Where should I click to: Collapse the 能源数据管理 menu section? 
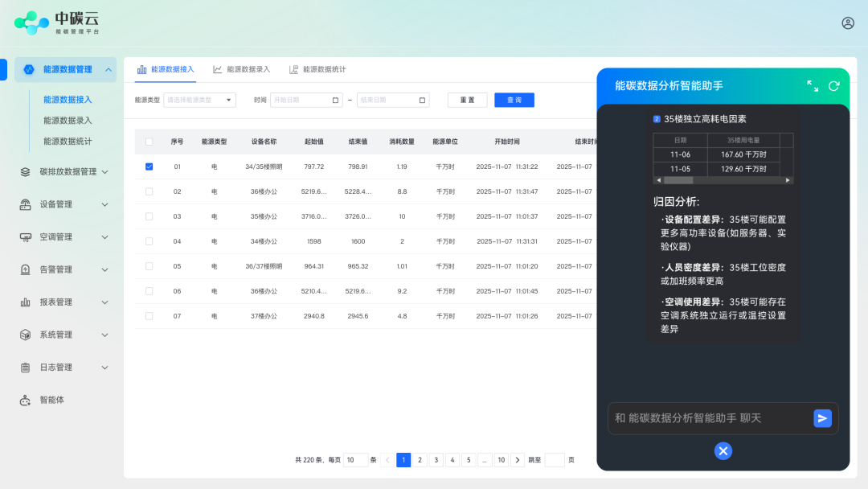point(108,70)
